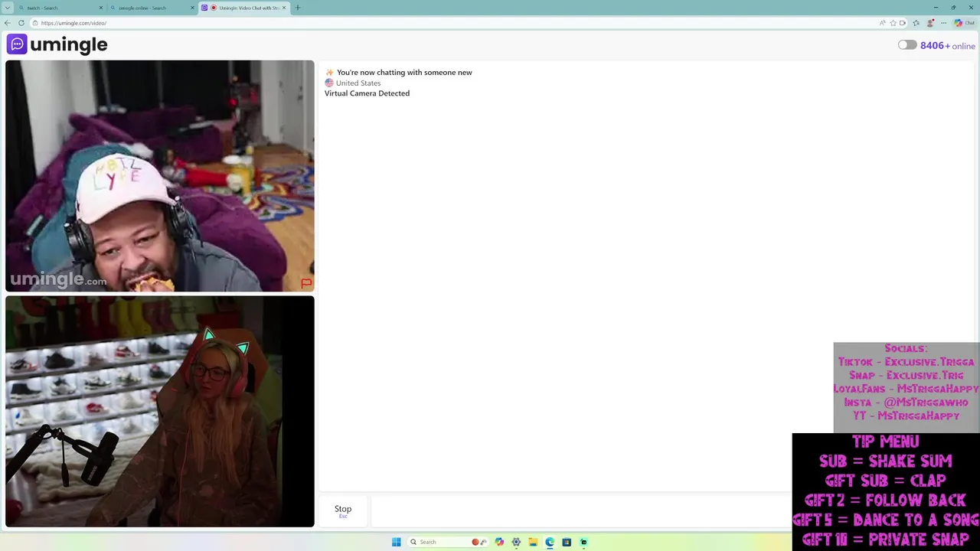The height and width of the screenshot is (551, 980).
Task: Click the recording indicator on Umingle tab
Action: (214, 8)
